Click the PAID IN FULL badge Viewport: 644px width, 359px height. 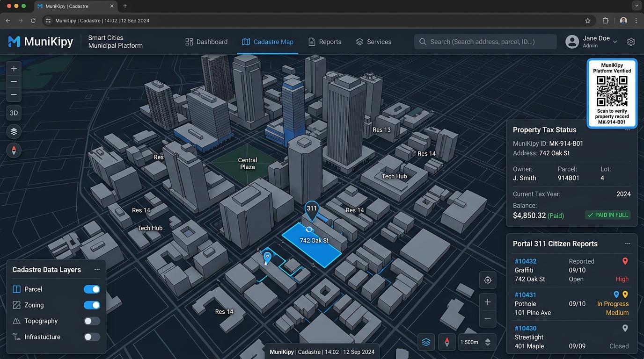608,215
